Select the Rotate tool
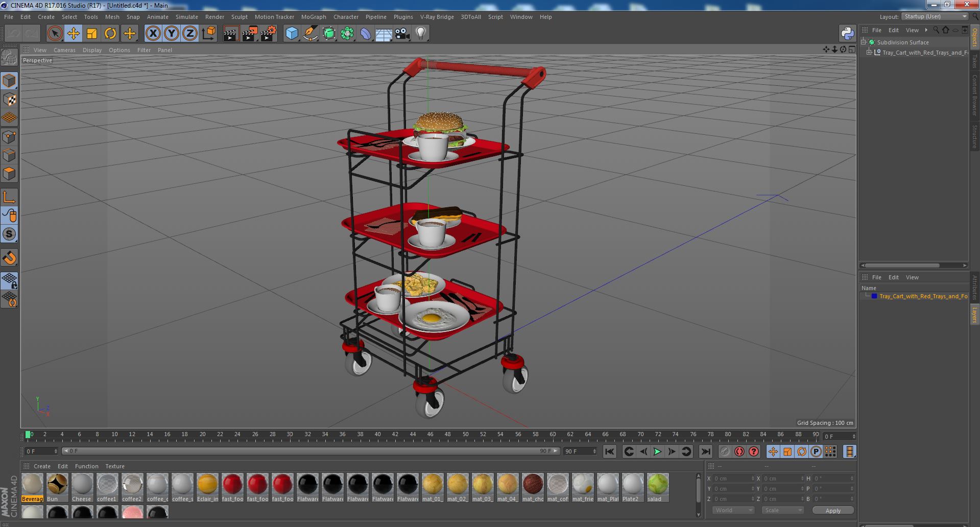980x527 pixels. tap(110, 34)
